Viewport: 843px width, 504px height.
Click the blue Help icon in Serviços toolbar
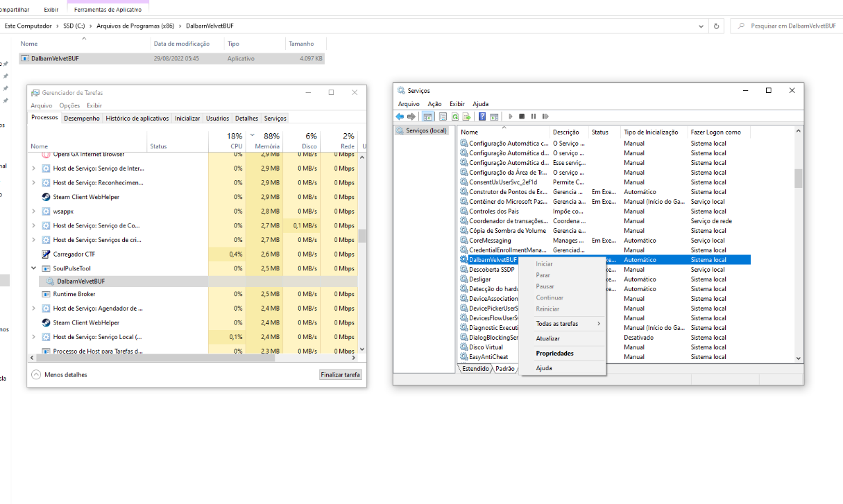pos(482,116)
